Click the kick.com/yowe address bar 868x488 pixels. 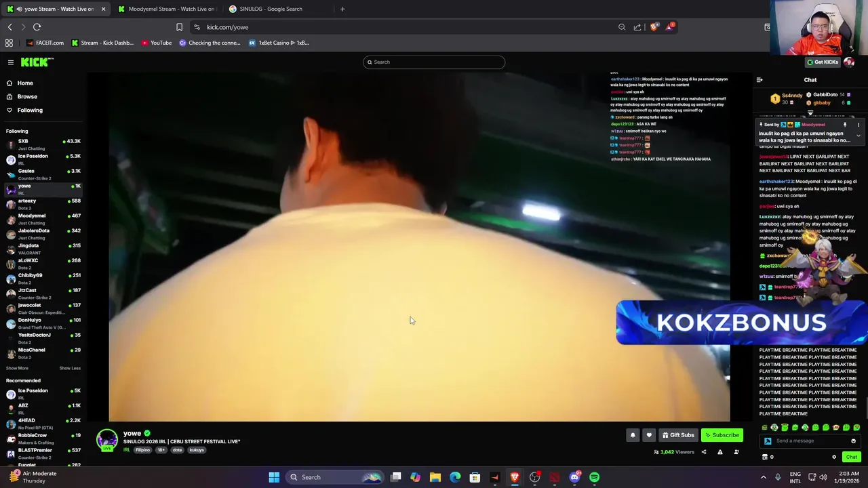(407, 27)
